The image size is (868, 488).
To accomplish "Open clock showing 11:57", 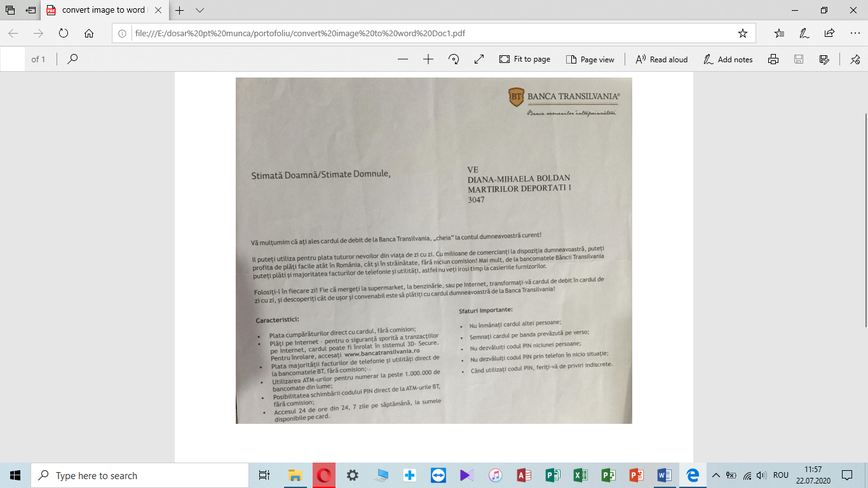I will point(813,475).
